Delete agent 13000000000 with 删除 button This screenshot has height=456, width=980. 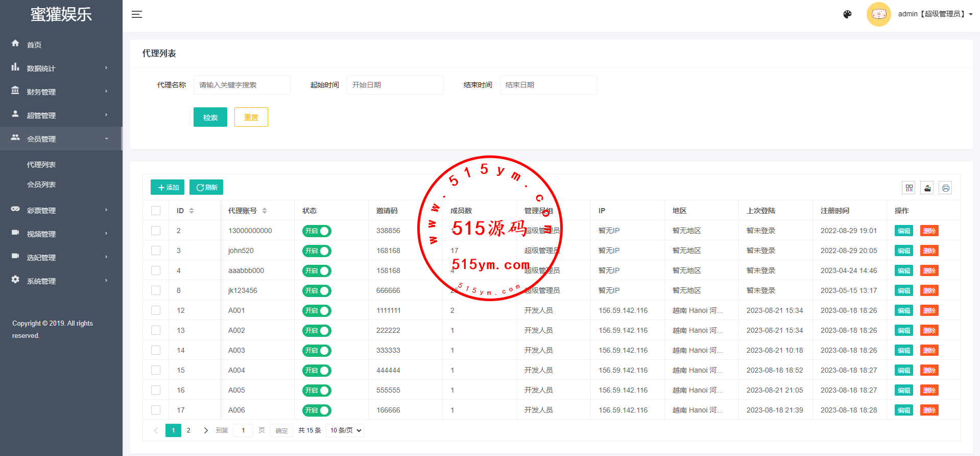(x=929, y=231)
